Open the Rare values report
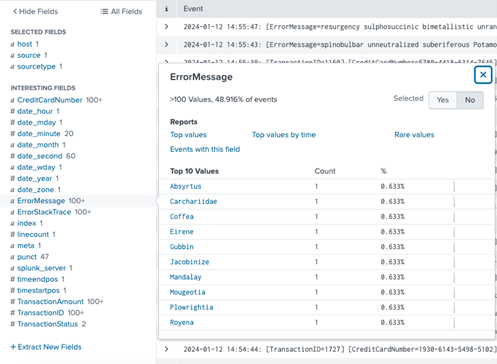 point(414,135)
